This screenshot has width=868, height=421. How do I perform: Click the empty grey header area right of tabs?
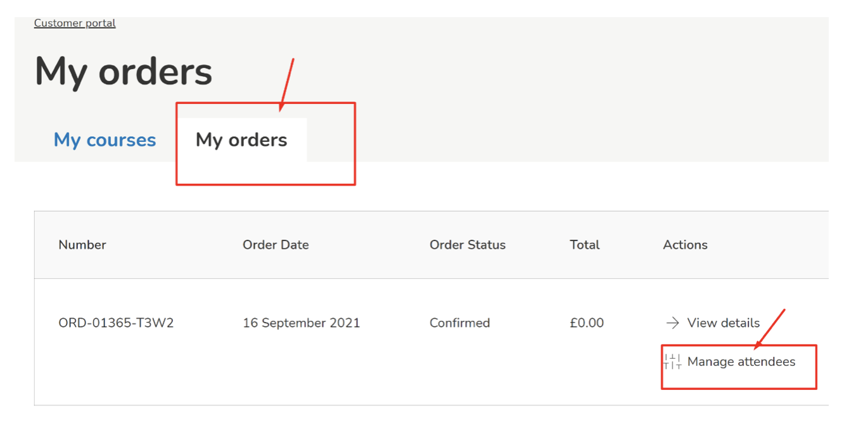pyautogui.click(x=570, y=127)
